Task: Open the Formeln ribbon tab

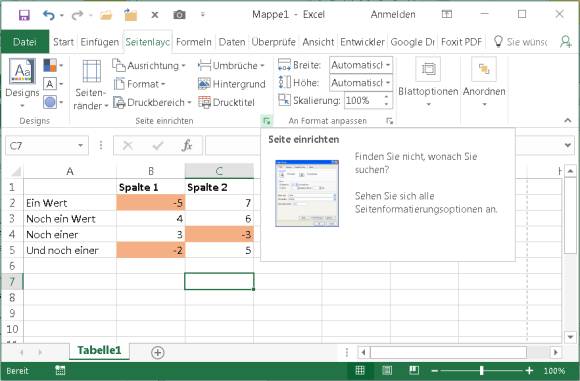Action: point(193,42)
